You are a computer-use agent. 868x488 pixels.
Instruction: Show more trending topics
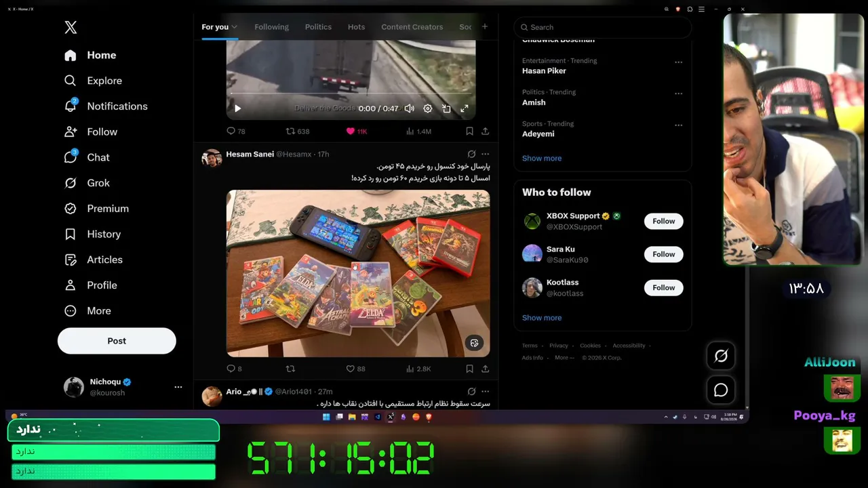click(542, 159)
